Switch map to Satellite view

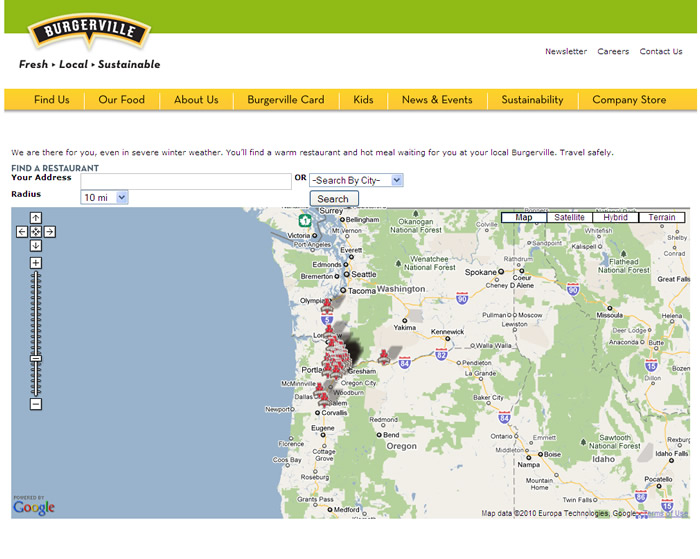569,217
